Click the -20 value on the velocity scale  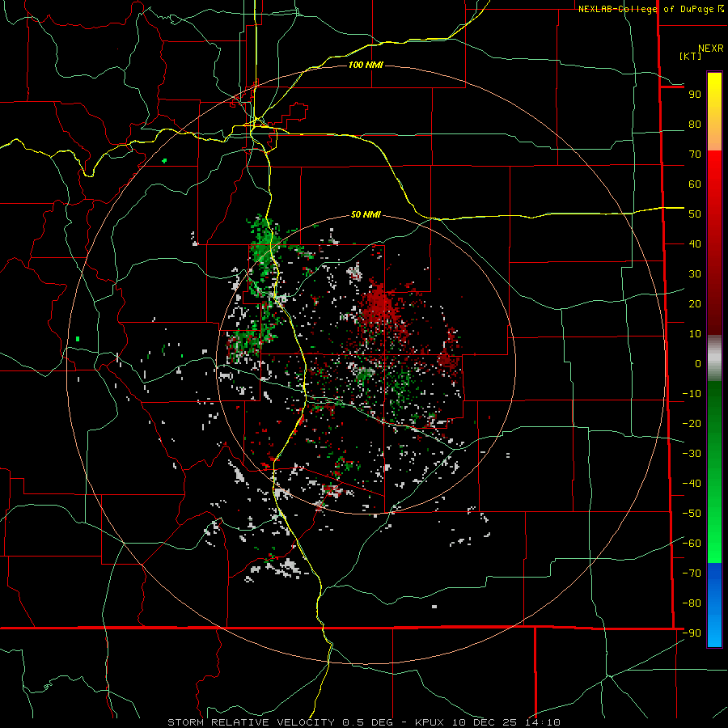coord(692,423)
